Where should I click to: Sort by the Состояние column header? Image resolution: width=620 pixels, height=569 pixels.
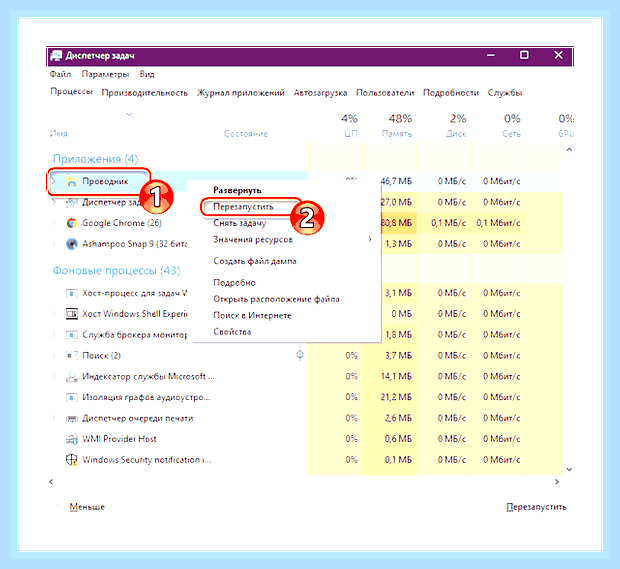[246, 134]
